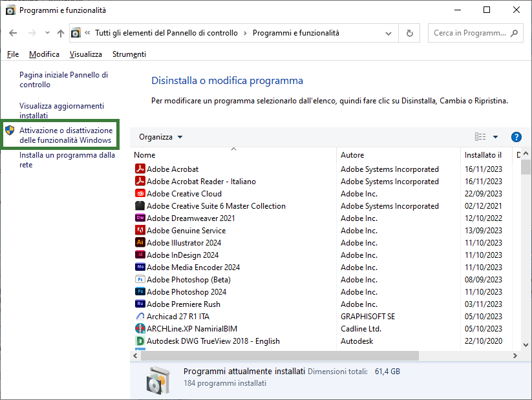Viewport: 532px width, 400px height.
Task: Open Pagina iniziale Pannello di controllo
Action: click(63, 79)
